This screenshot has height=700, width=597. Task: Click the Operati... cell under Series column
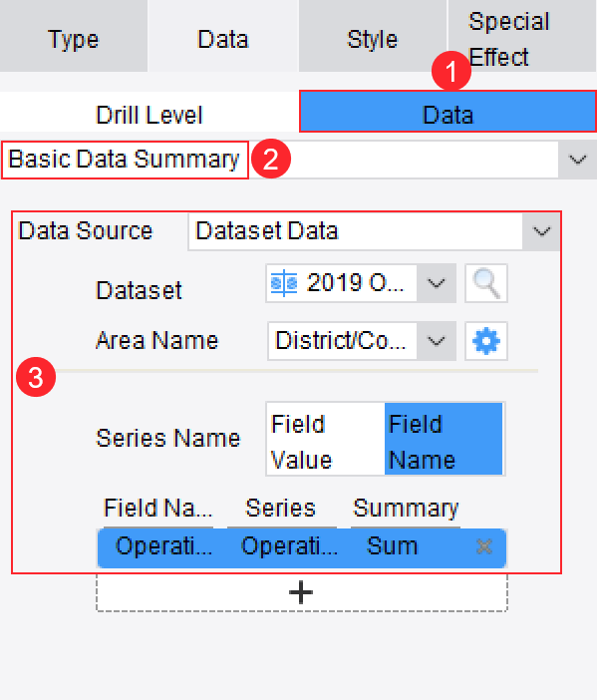click(289, 546)
